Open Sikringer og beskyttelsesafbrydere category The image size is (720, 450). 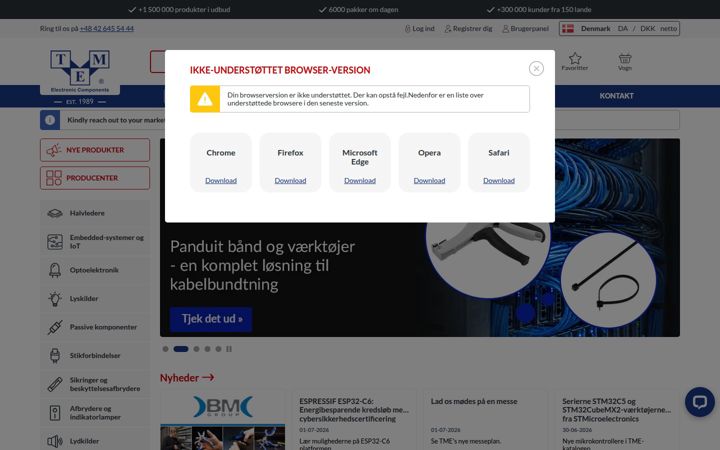[x=95, y=384]
